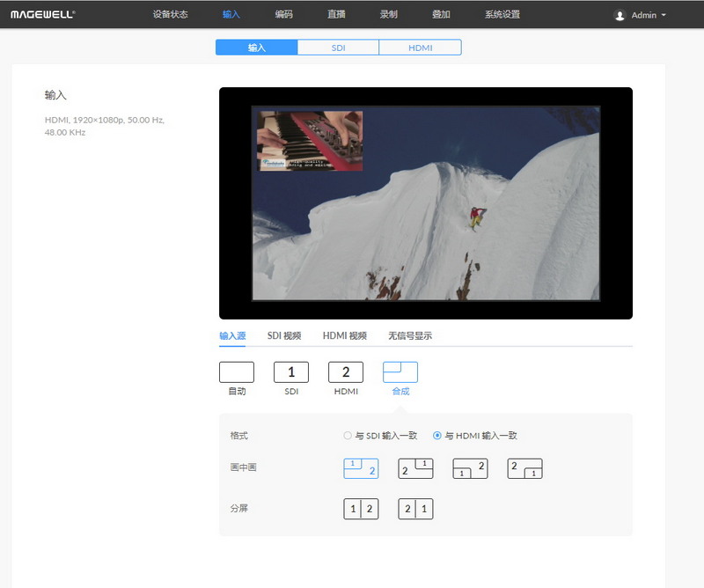Viewport: 704px width, 588px height.
Task: Select the SDI input source icon
Action: [291, 372]
